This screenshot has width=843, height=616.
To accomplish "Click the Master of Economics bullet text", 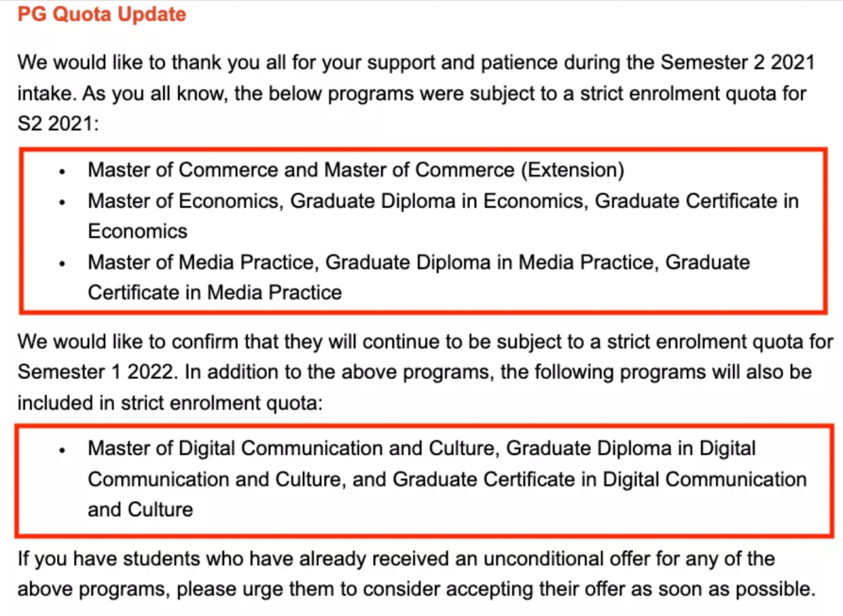I will pyautogui.click(x=443, y=215).
